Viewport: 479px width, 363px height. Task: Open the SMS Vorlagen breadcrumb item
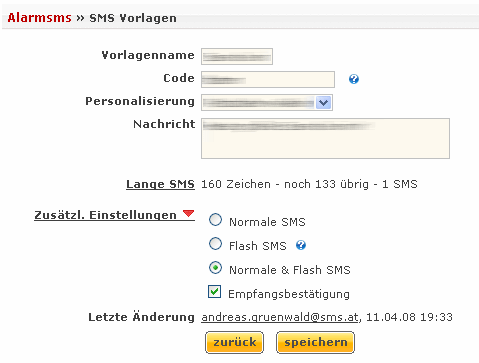pyautogui.click(x=133, y=18)
